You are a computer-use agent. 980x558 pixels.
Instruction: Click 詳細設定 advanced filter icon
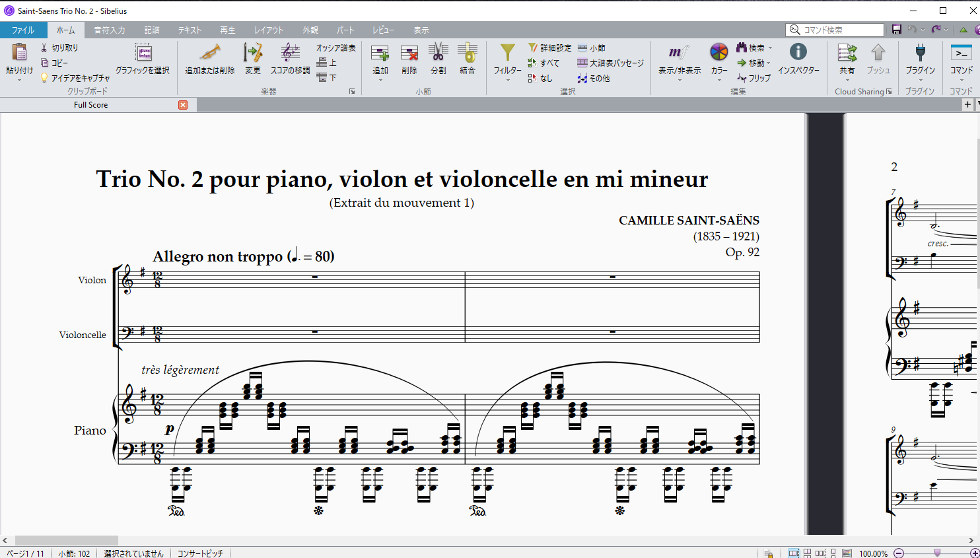[533, 48]
